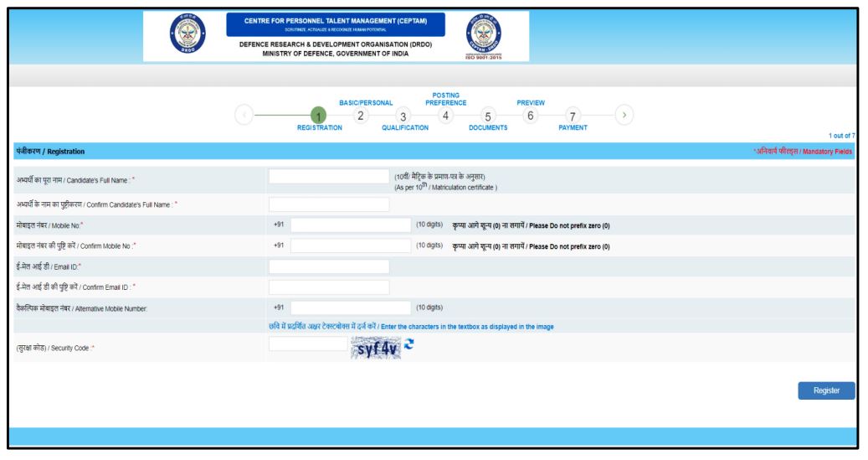This screenshot has width=868, height=460.
Task: Click the Confirm Email ID label
Action: 75,287
